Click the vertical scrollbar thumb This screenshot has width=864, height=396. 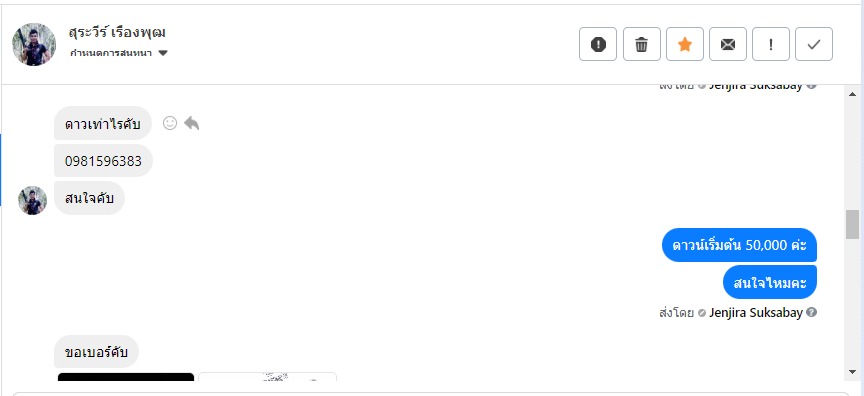pos(852,225)
